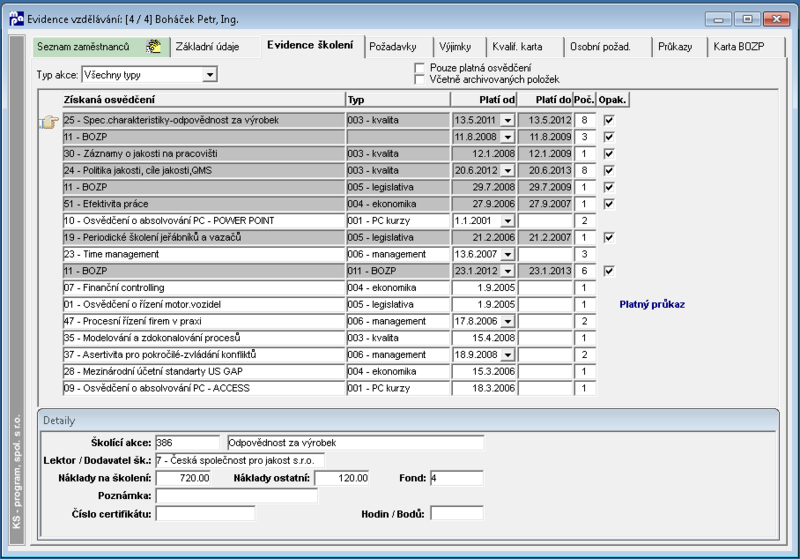Select 10 - Osvědčení o absolvování PC - POWER POINT

pos(204,221)
